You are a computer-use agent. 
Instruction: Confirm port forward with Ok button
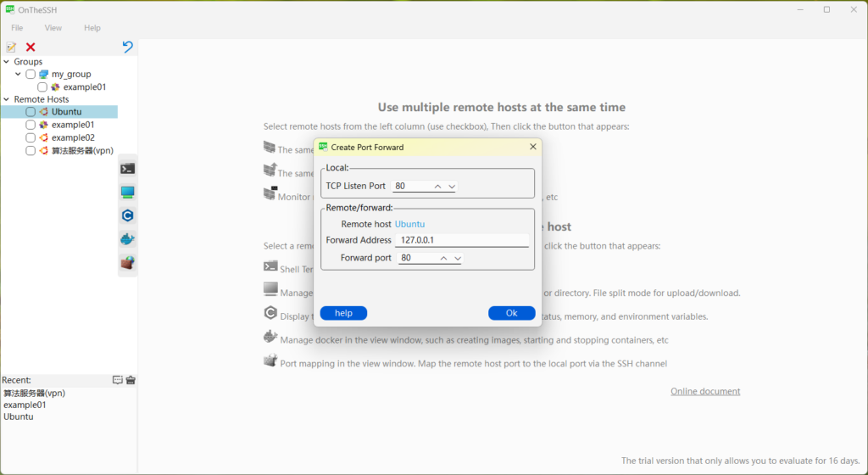click(511, 313)
